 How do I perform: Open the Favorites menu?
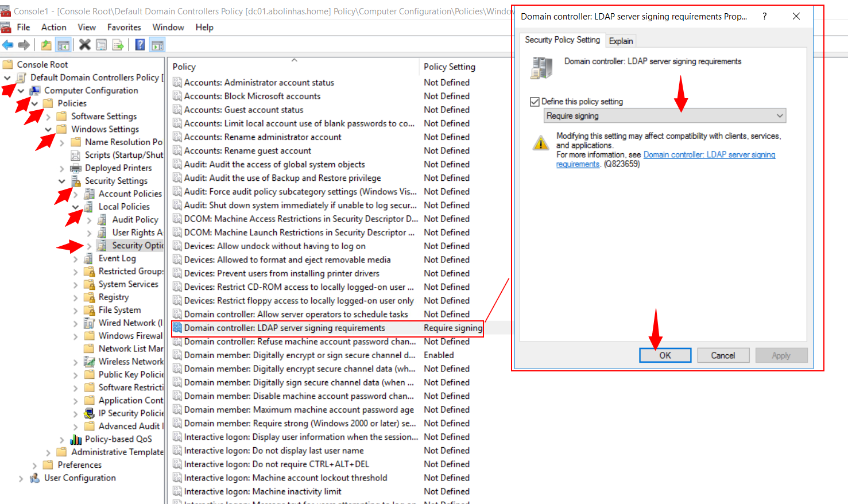(x=124, y=27)
